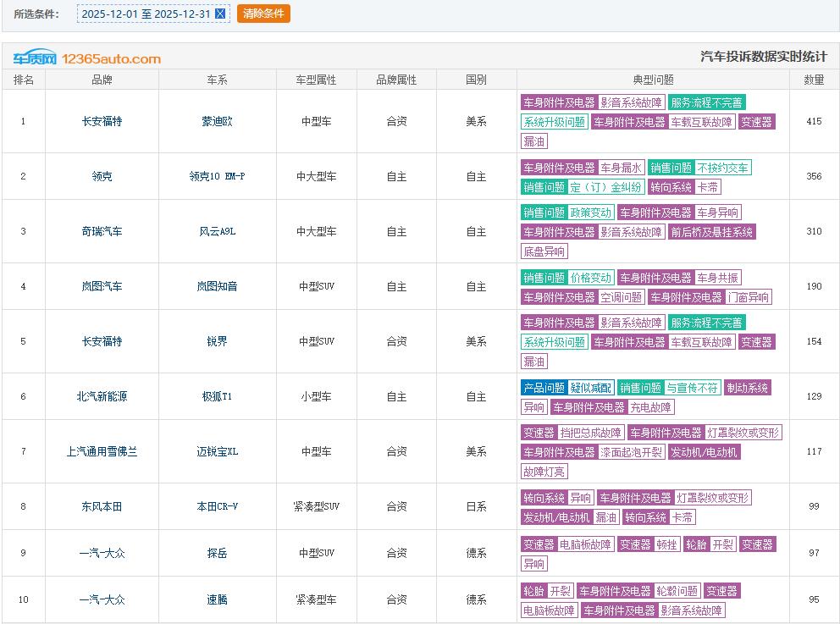Open the 领克 brand link
Image resolution: width=840 pixels, height=624 pixels.
(x=102, y=176)
